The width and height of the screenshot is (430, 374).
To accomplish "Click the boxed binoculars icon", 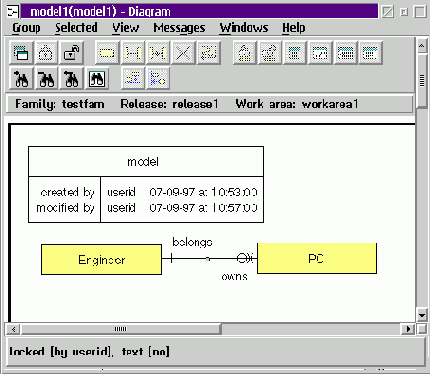I will [97, 79].
